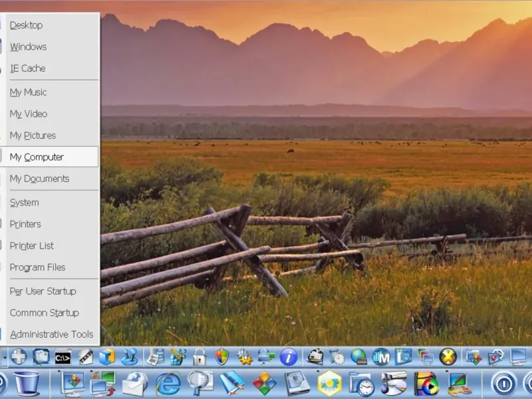Open the blue M chart icon
The height and width of the screenshot is (399, 532).
tap(381, 357)
